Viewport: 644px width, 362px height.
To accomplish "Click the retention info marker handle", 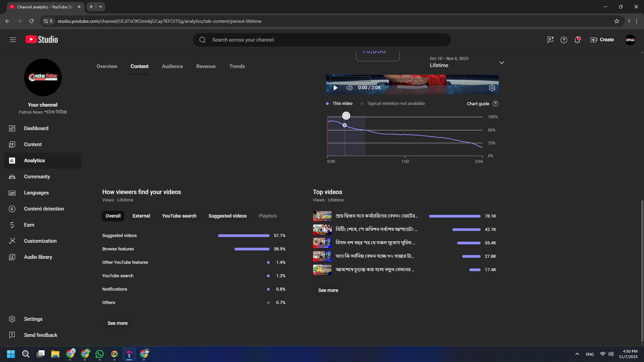I will 346,116.
